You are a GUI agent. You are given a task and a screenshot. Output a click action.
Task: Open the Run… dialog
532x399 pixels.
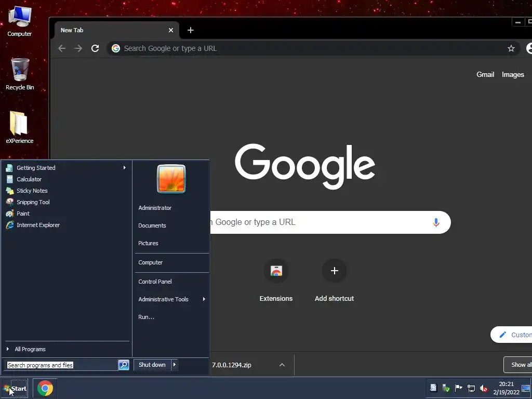coord(146,317)
